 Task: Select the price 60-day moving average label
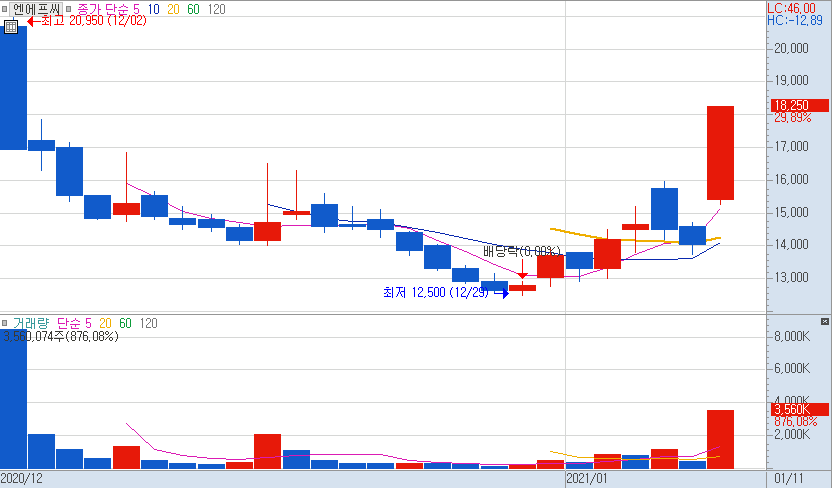(x=193, y=9)
